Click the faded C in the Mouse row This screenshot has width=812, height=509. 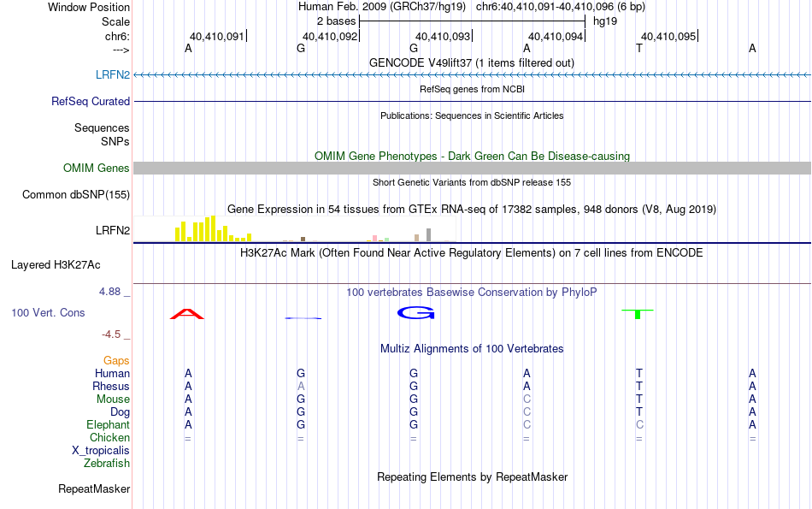(x=527, y=400)
